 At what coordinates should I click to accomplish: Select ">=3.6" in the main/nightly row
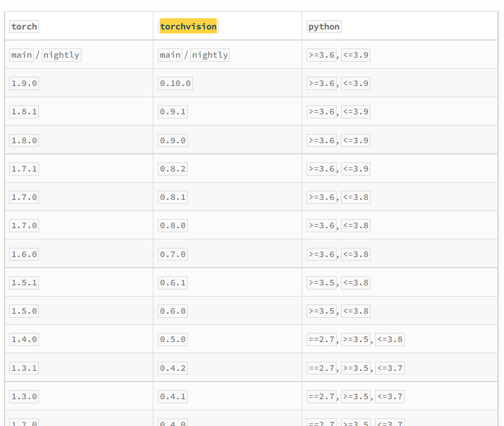(x=321, y=55)
